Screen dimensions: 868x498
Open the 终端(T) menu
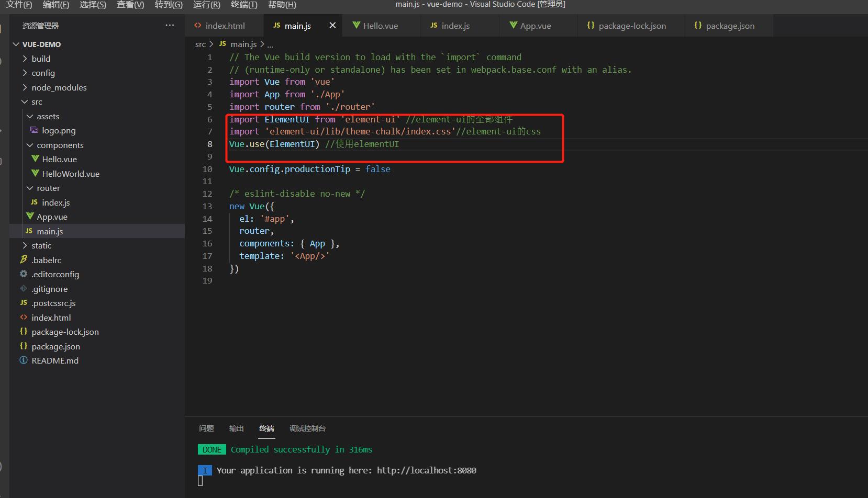[x=244, y=5]
